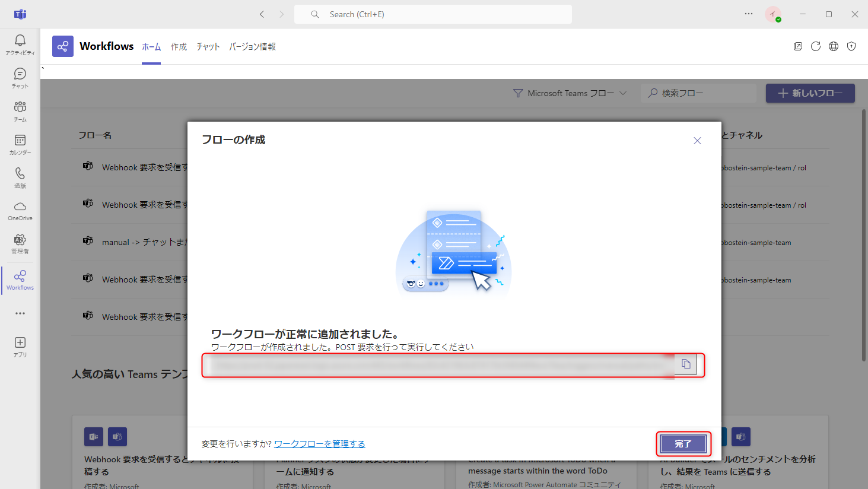
Task: Open Calls phone icon in sidebar
Action: coord(20,177)
